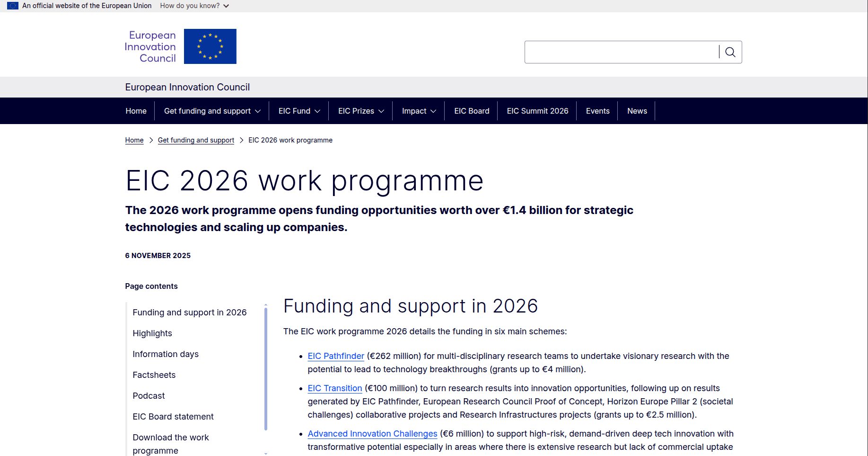Click the EU flag icon in top bar
868x456 pixels.
tap(13, 6)
